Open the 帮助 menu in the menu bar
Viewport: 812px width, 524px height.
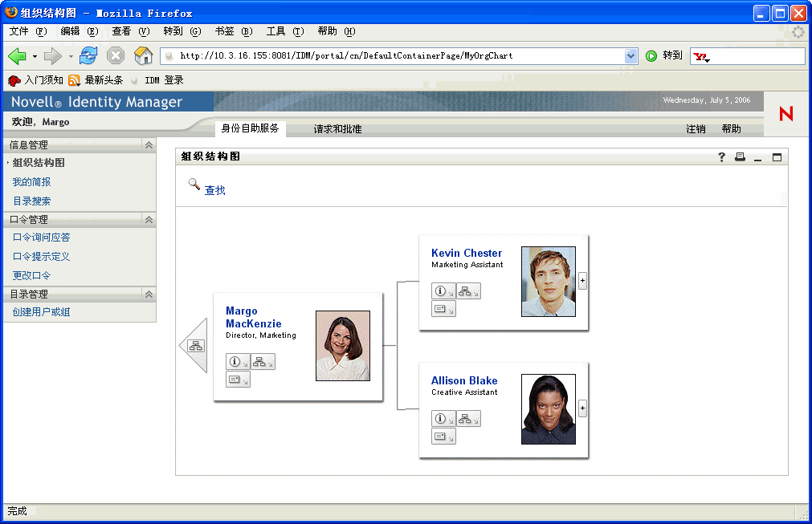point(337,31)
